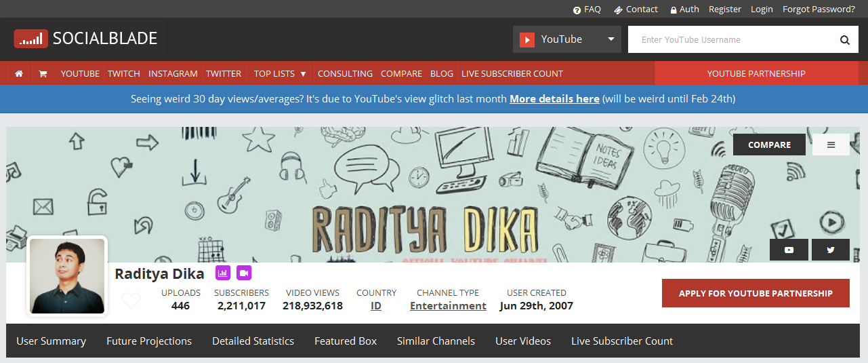This screenshot has height=363, width=868.
Task: Click the Login link
Action: point(762,9)
